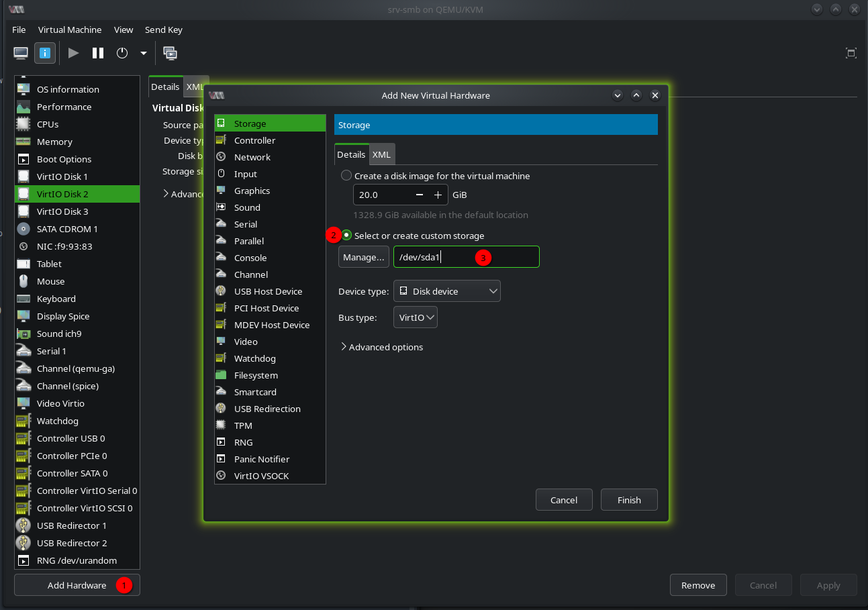Expand the Advanced options section

click(383, 347)
